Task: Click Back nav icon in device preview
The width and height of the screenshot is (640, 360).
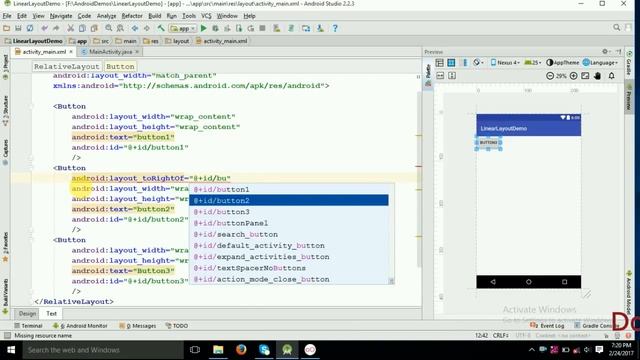Action: tap(493, 282)
